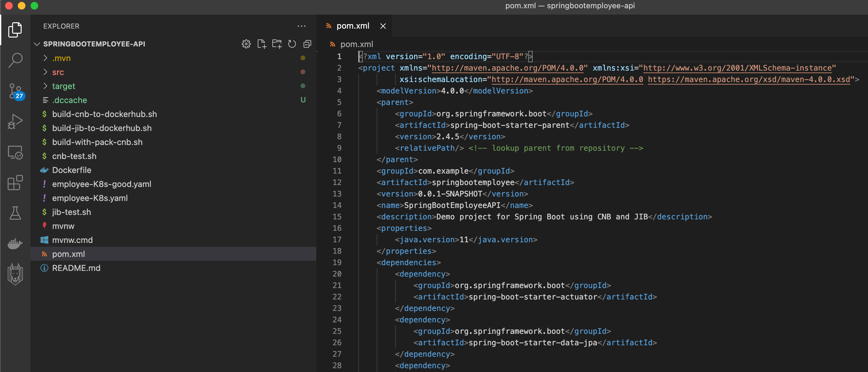Screen dimensions: 868x372
Task: Click line number 5 in the gutter
Action: click(x=339, y=102)
